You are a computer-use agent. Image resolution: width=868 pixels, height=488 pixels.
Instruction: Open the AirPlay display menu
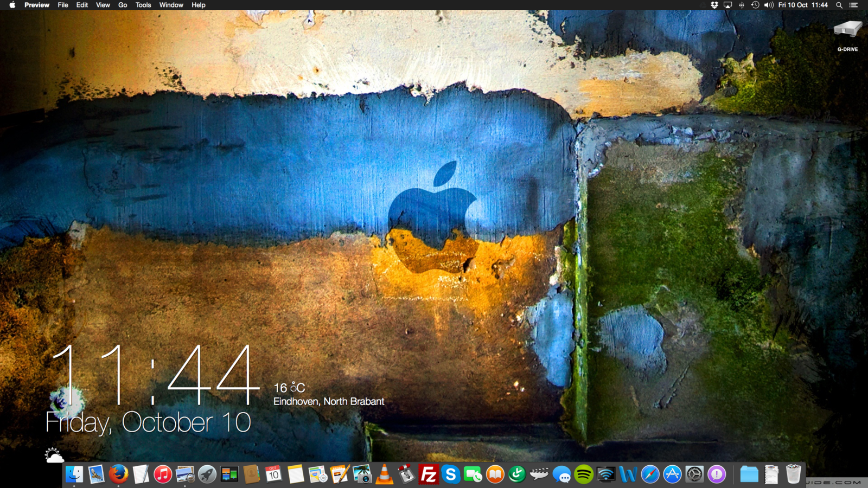(728, 5)
